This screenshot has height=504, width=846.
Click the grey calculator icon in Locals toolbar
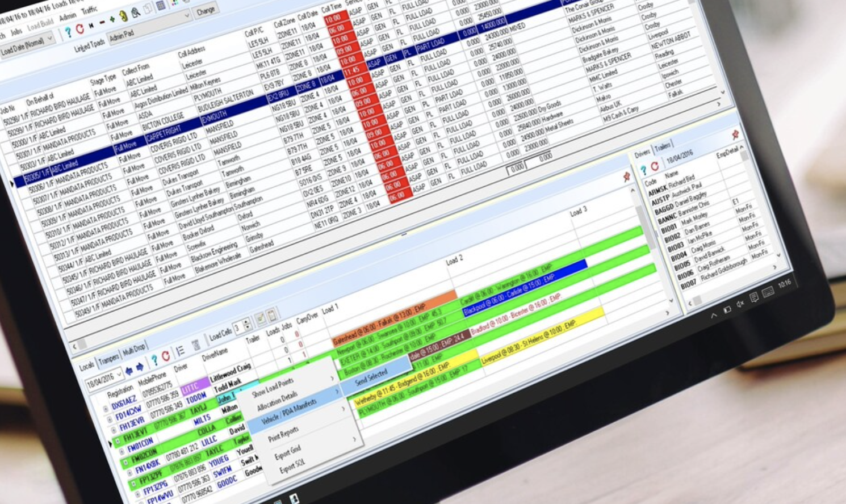point(196,345)
